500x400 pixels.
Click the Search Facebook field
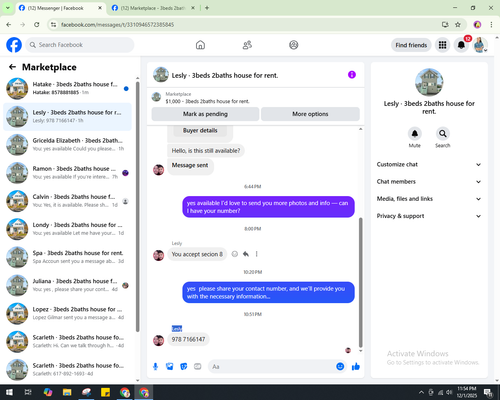point(80,45)
